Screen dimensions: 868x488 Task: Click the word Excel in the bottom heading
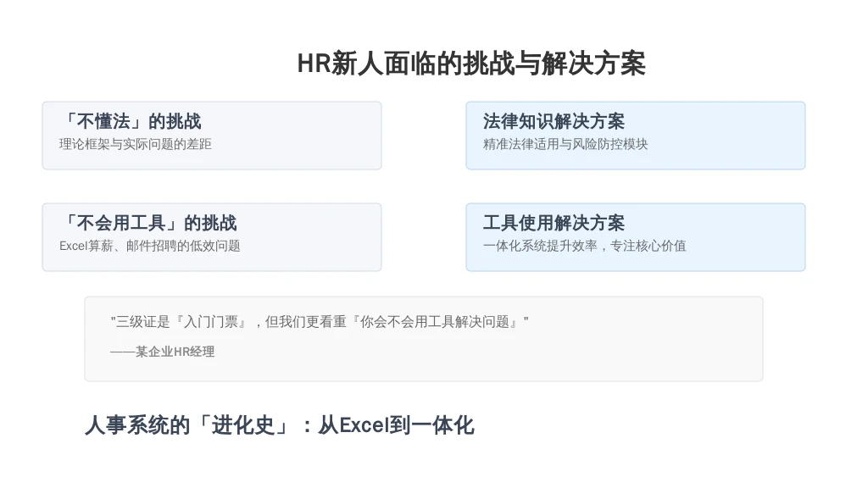364,425
